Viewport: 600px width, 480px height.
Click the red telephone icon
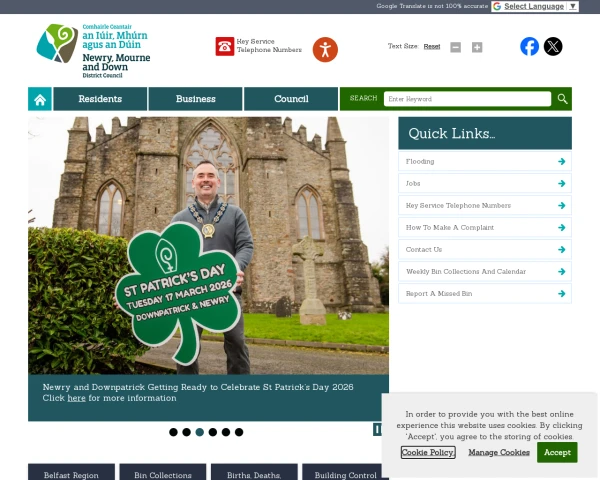225,46
